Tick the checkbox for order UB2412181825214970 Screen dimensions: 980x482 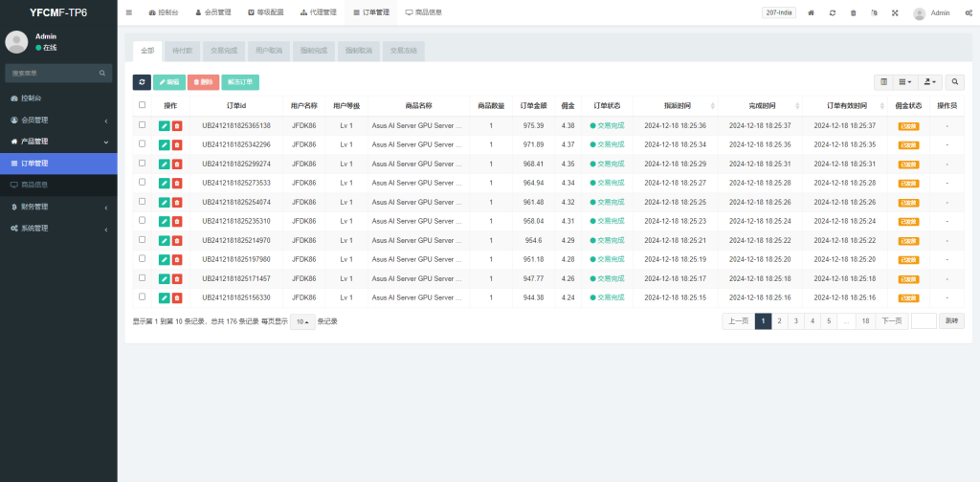[x=143, y=240]
